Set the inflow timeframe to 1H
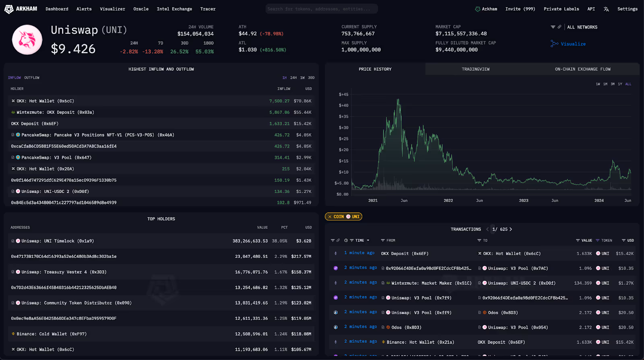Viewport: 644px width, 360px height. 285,78
